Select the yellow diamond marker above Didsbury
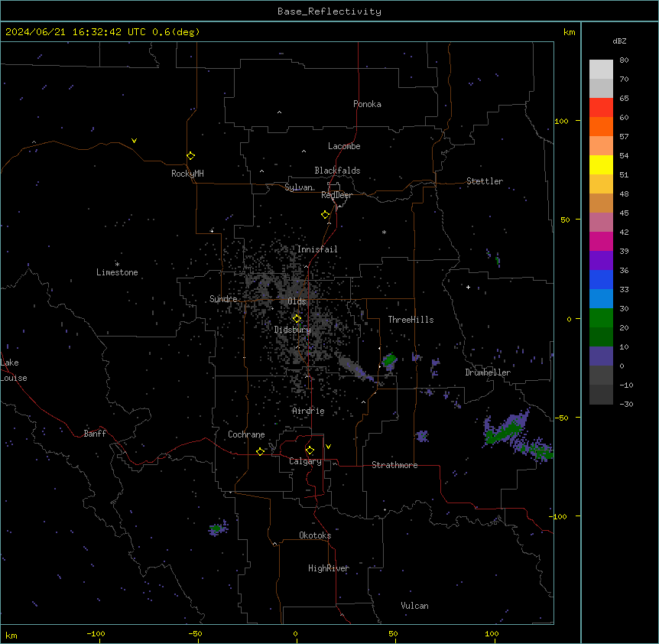 click(x=297, y=319)
